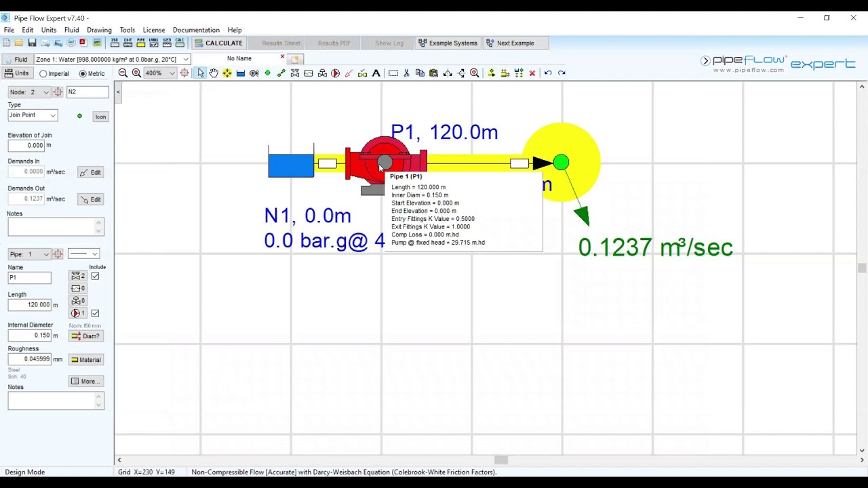
Task: Click the red Delete X icon
Action: 532,73
